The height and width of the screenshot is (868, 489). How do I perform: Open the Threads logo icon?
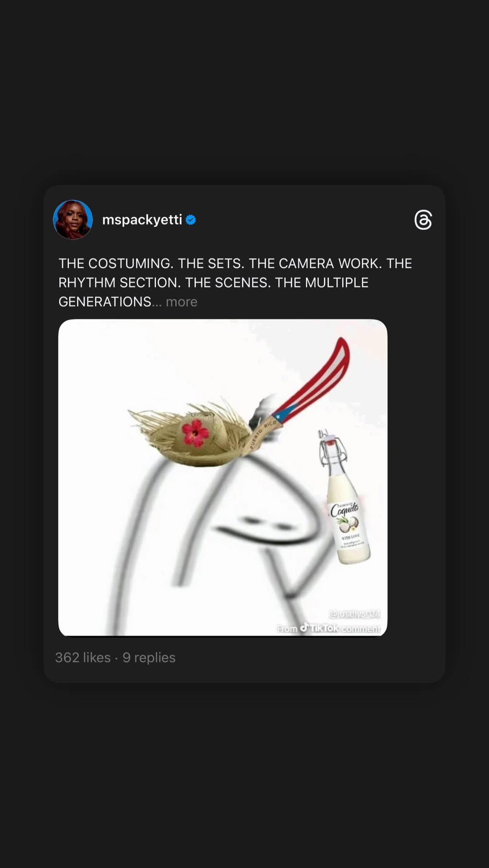coord(423,220)
